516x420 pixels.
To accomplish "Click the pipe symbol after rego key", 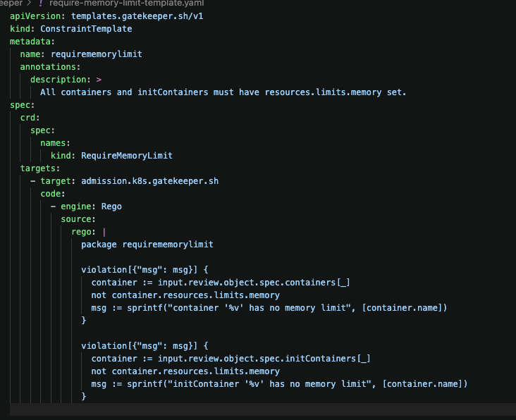I will (104, 232).
